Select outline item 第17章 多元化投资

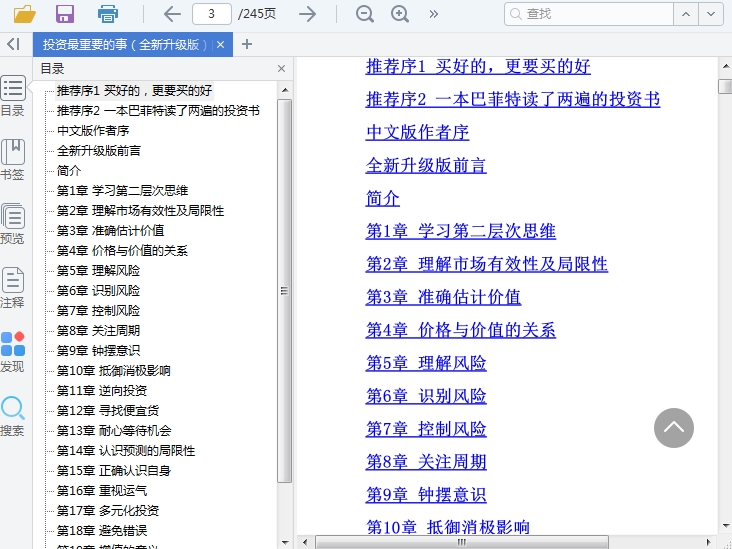tap(108, 511)
